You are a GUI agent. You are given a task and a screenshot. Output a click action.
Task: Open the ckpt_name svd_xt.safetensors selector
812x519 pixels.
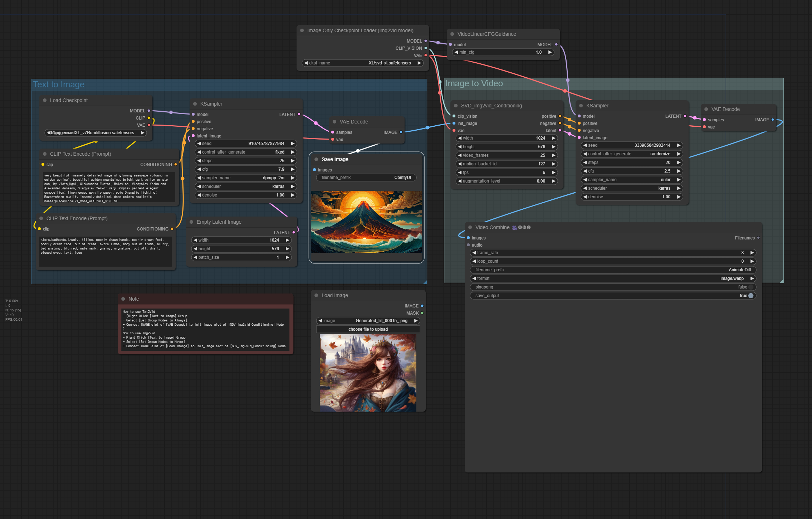(362, 63)
